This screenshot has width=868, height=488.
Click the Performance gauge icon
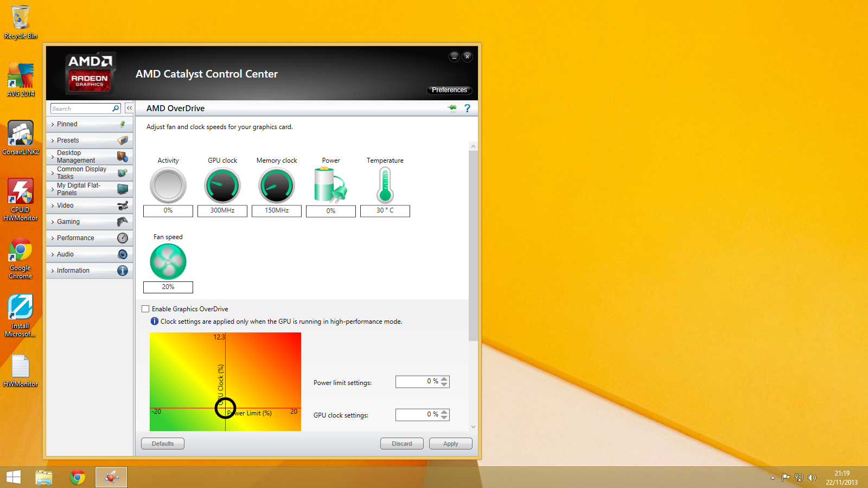123,237
